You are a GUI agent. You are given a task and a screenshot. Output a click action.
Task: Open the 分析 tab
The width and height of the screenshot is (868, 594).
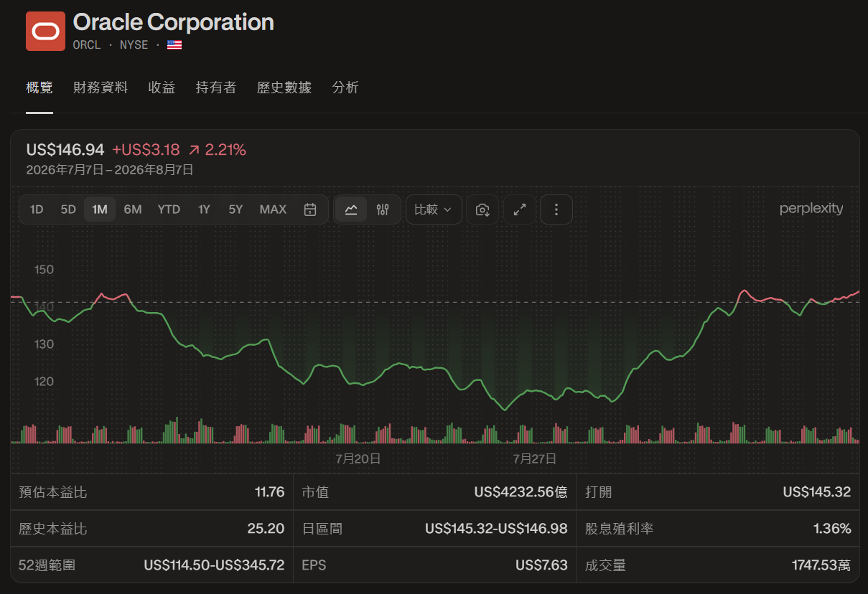(x=345, y=88)
